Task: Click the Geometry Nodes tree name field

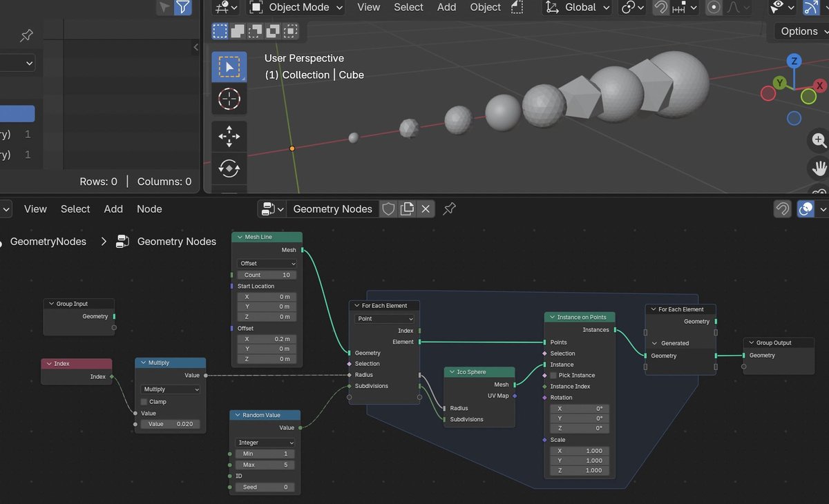Action: 332,209
